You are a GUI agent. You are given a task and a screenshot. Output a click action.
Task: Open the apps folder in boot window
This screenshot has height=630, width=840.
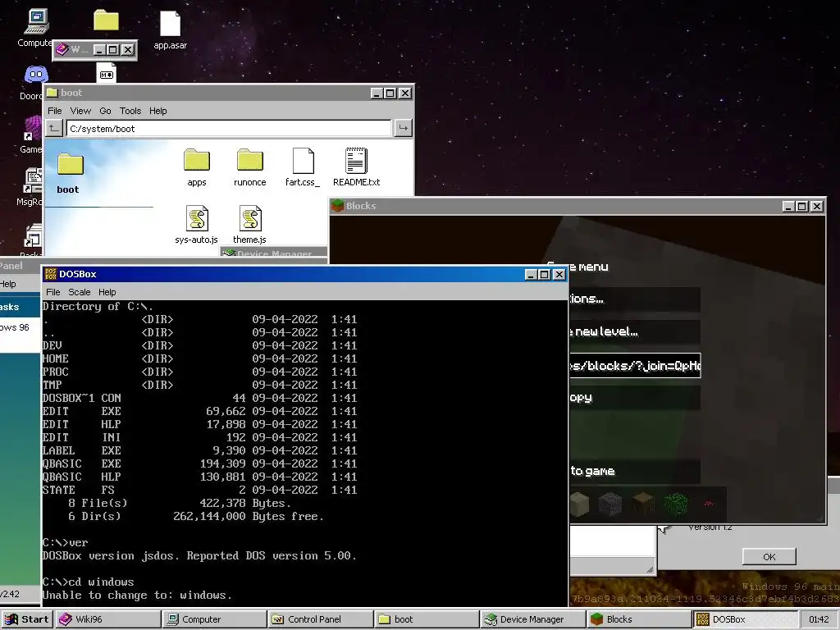point(197,167)
